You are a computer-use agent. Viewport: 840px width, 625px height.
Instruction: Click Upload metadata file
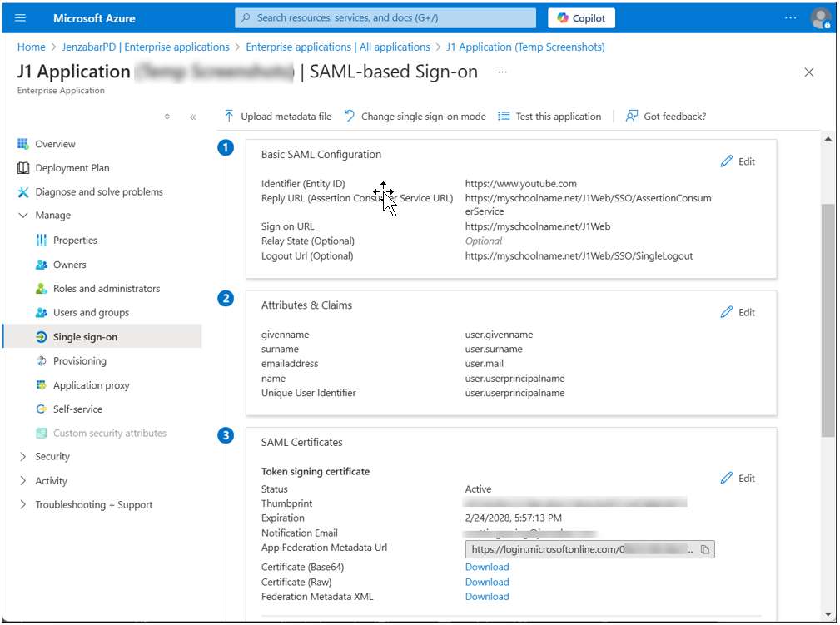pos(277,117)
